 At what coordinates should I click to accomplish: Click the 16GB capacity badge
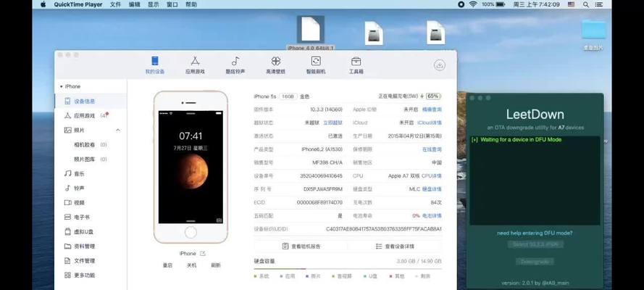pyautogui.click(x=288, y=96)
